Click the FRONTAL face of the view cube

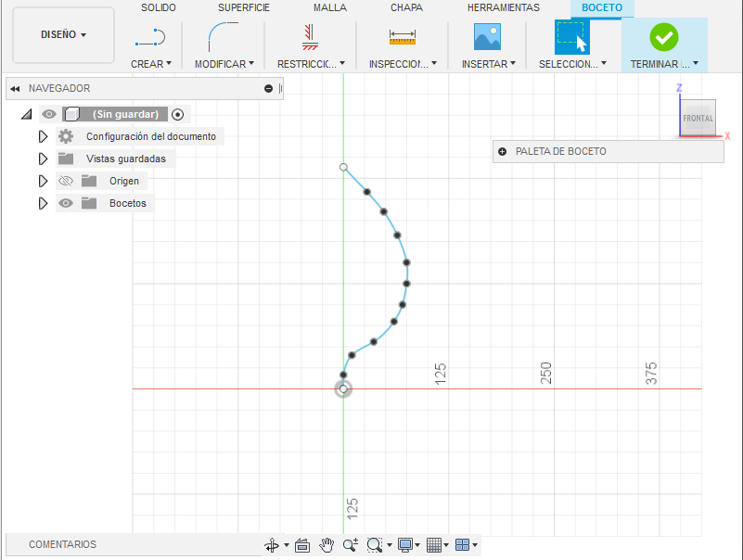click(x=698, y=118)
